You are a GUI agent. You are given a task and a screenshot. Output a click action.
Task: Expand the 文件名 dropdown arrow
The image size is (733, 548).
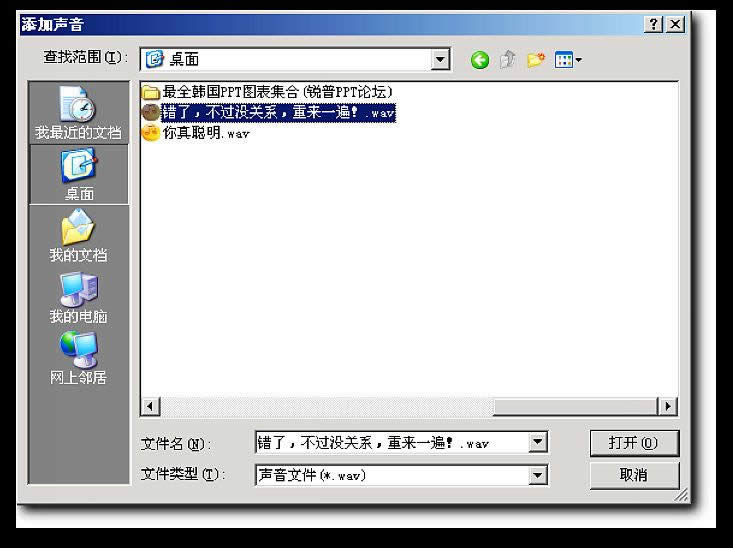point(538,442)
